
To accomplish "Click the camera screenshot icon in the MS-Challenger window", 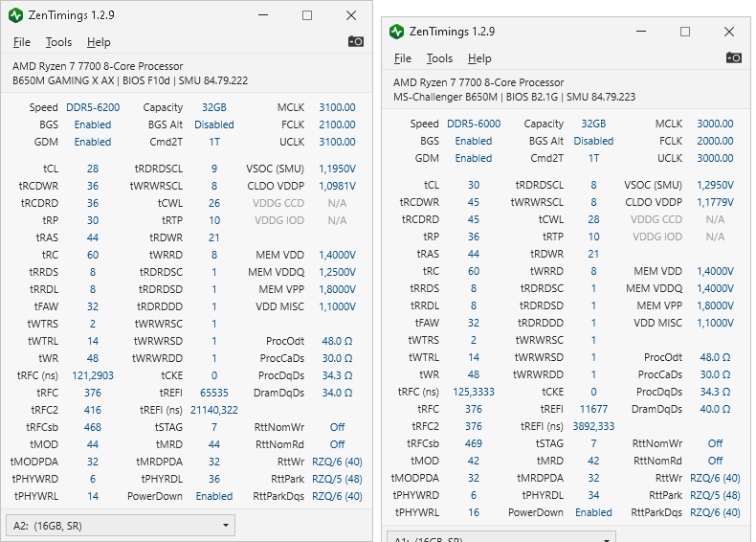I will pyautogui.click(x=734, y=58).
